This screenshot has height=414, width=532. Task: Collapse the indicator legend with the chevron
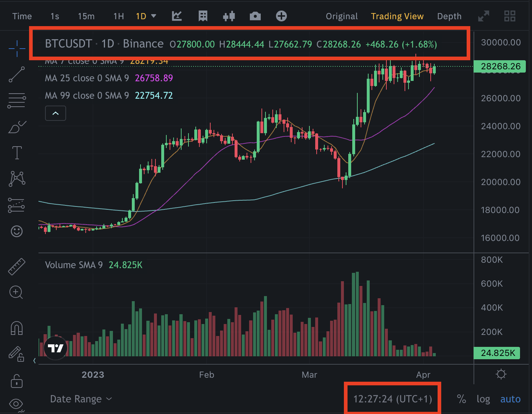(x=56, y=113)
